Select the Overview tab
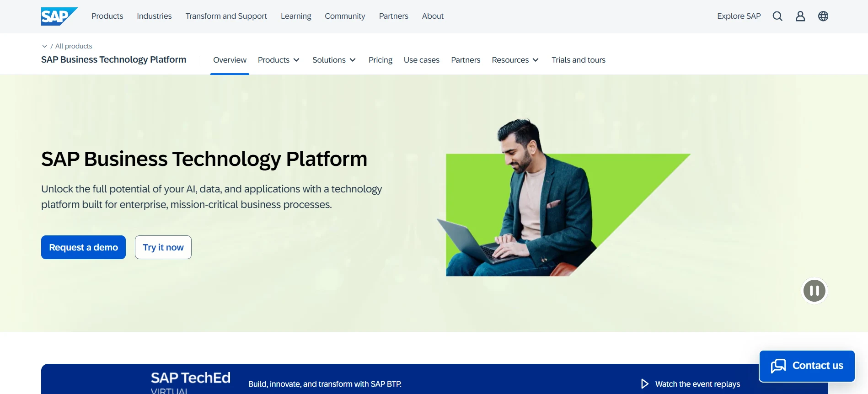This screenshot has width=868, height=394. click(x=230, y=60)
